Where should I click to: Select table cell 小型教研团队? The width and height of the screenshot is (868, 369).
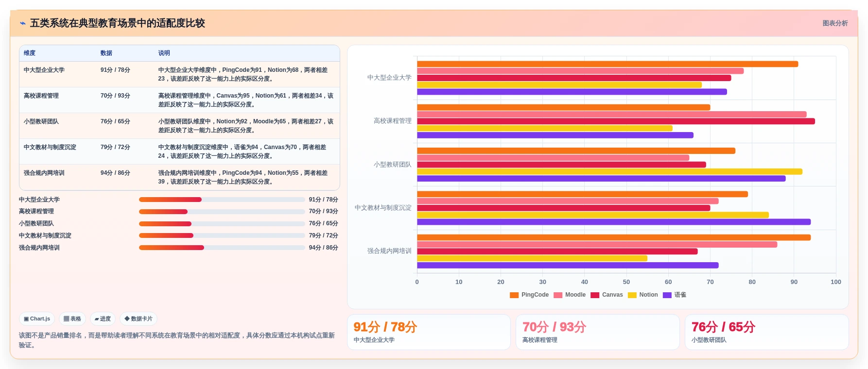(x=41, y=121)
